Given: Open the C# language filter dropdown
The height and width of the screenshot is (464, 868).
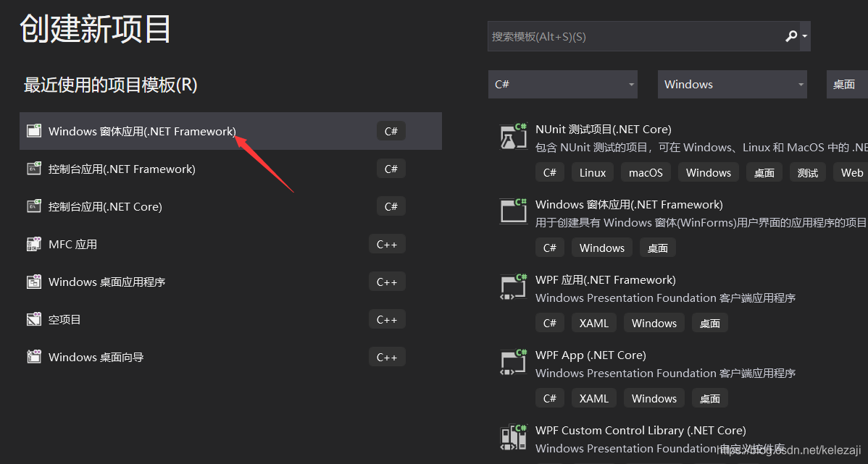Looking at the screenshot, I should pyautogui.click(x=563, y=84).
